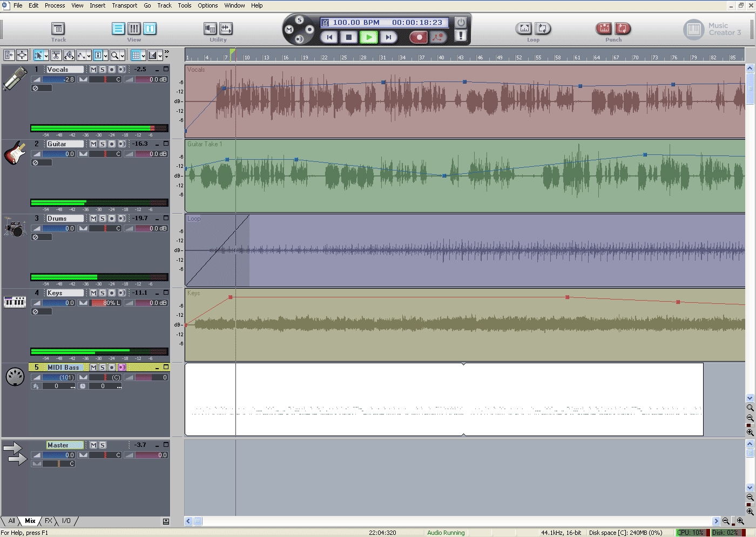Image resolution: width=756 pixels, height=537 pixels.
Task: Solo the Master bus
Action: tap(103, 445)
